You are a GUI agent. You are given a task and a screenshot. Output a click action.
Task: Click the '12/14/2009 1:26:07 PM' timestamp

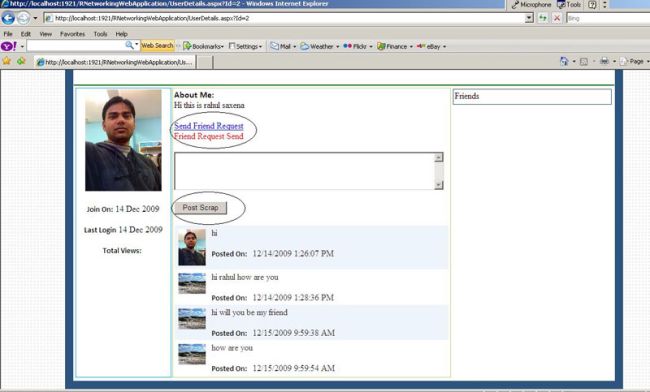point(293,254)
